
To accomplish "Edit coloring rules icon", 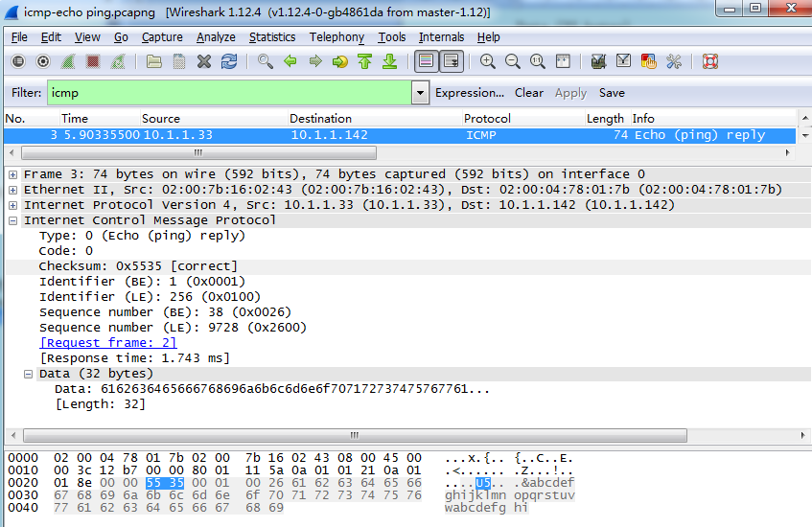I will [x=648, y=61].
